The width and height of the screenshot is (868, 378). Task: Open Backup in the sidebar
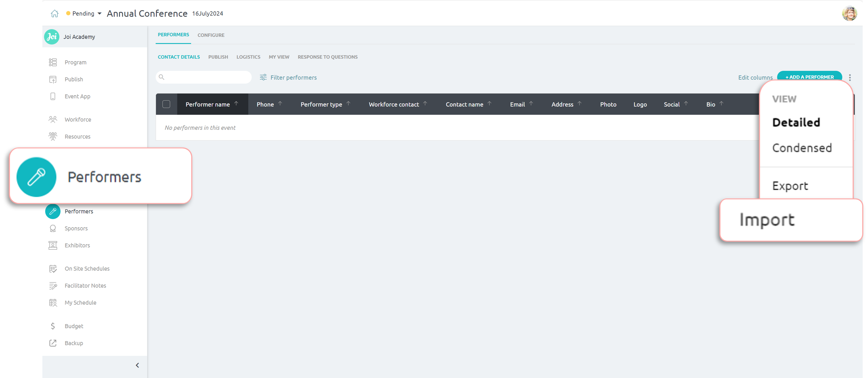[x=73, y=343]
